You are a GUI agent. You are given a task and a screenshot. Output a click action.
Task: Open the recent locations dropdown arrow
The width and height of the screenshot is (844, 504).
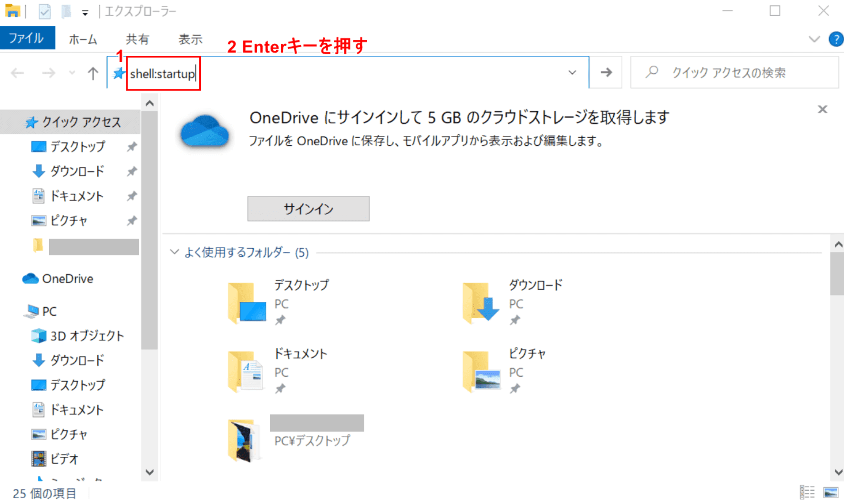[x=72, y=73]
